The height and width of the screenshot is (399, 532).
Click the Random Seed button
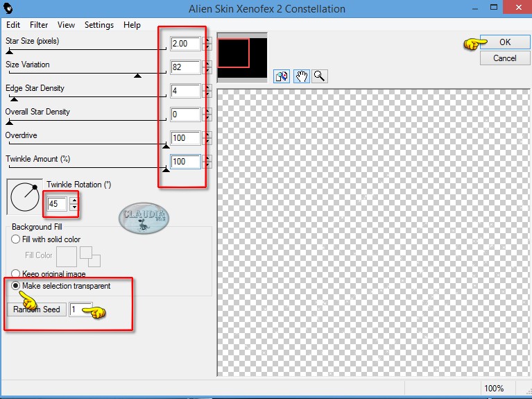click(37, 309)
